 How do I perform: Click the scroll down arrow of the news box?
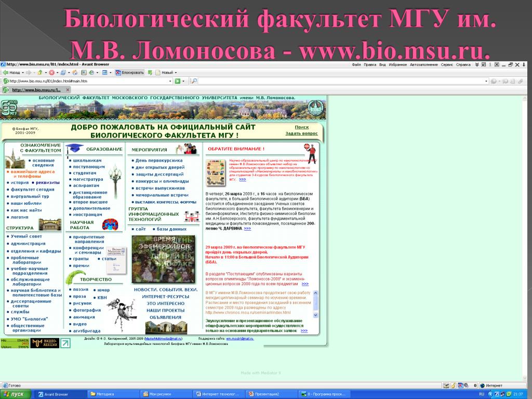point(315,315)
